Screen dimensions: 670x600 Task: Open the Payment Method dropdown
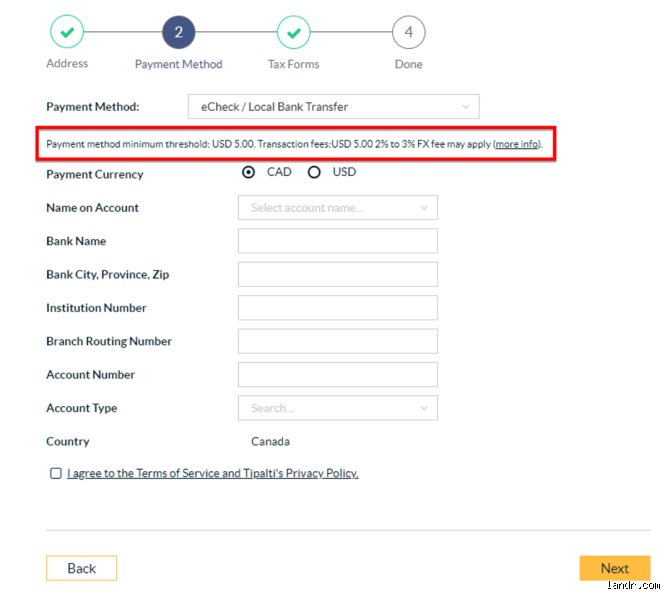(x=334, y=106)
